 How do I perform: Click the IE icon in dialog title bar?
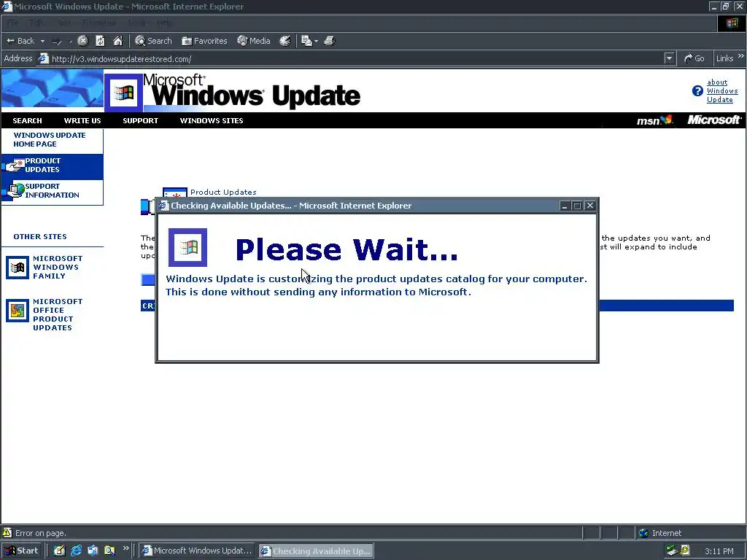[x=164, y=206]
